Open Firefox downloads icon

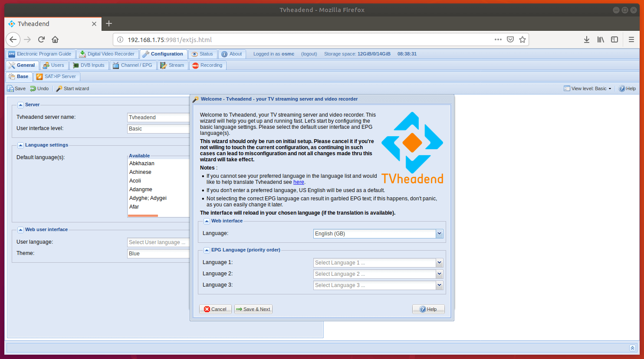coord(586,39)
